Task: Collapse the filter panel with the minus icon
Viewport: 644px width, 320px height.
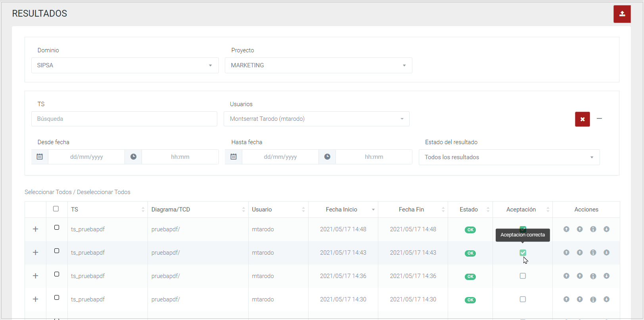Action: tap(599, 118)
